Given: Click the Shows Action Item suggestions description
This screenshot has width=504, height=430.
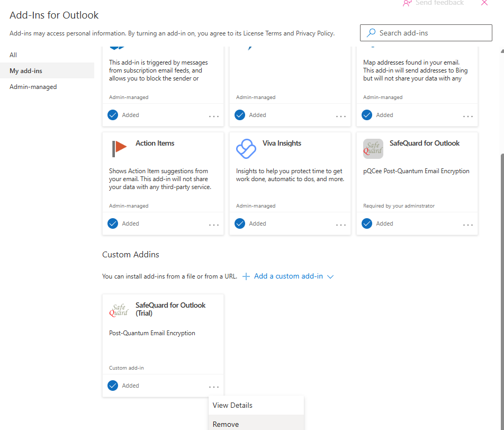Looking at the screenshot, I should tap(160, 179).
